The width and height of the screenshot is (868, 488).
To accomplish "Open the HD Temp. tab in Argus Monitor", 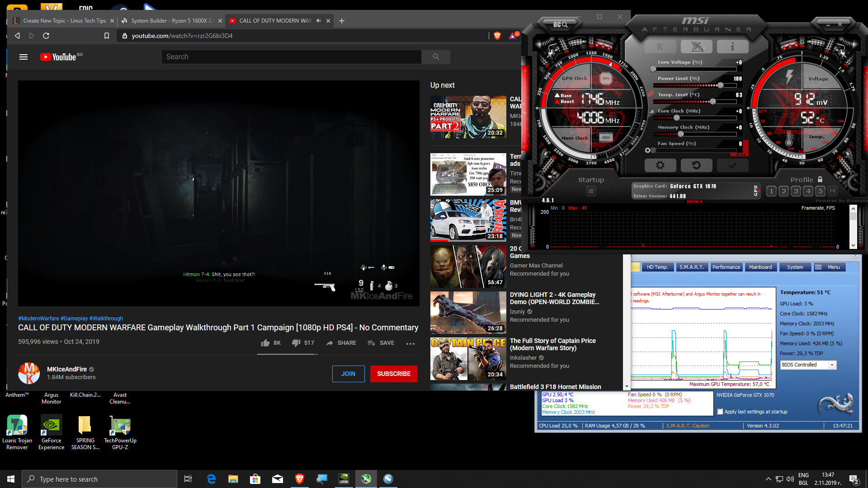I will point(657,267).
